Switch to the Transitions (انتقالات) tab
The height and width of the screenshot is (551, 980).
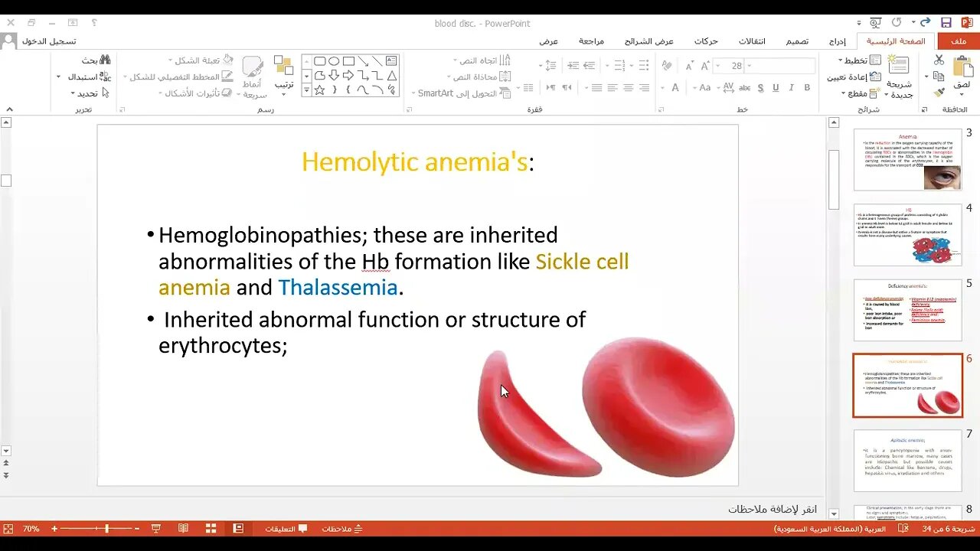[x=751, y=41]
